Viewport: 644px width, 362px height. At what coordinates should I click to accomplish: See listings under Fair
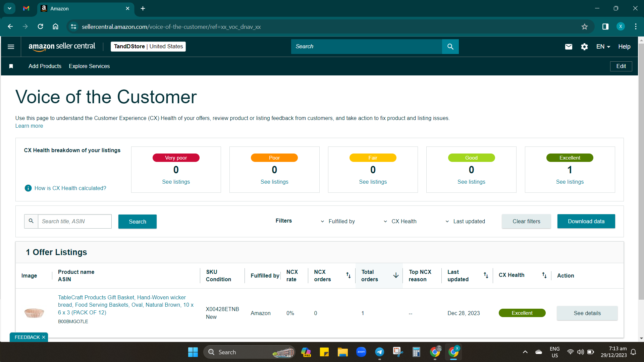point(373,182)
